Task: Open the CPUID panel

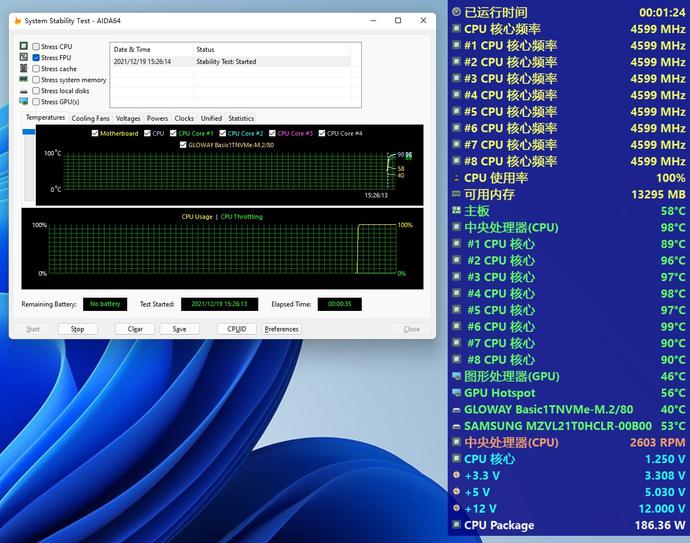Action: coord(237,329)
